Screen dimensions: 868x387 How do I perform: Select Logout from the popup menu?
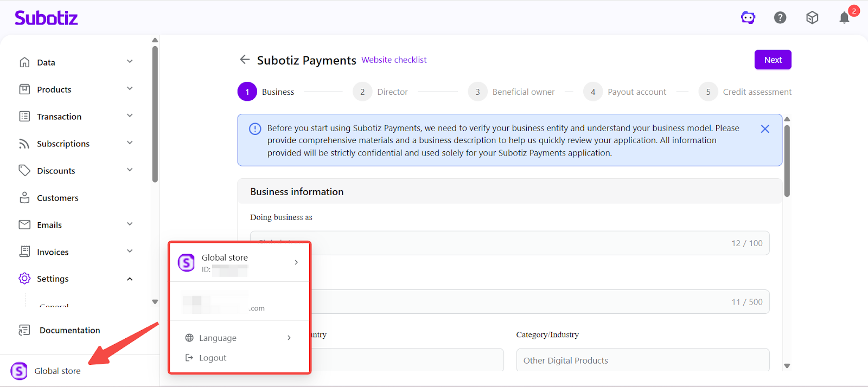coord(212,358)
